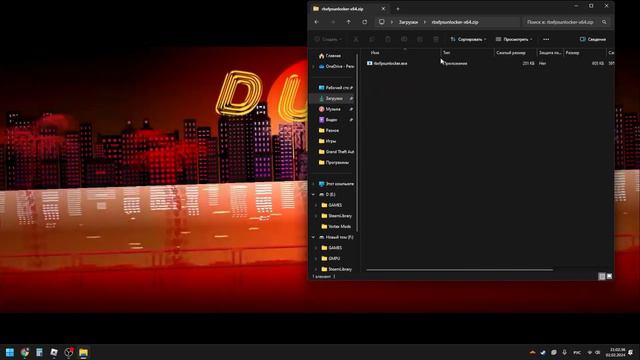Expand chevron after Загрузки in address bar
This screenshot has height=360, width=640.
424,22
